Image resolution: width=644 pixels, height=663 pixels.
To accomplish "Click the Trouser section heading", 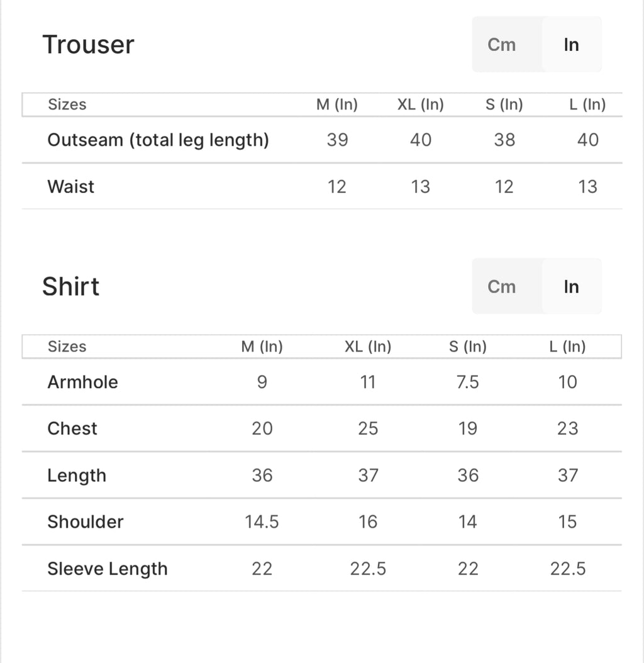I will coord(88,45).
